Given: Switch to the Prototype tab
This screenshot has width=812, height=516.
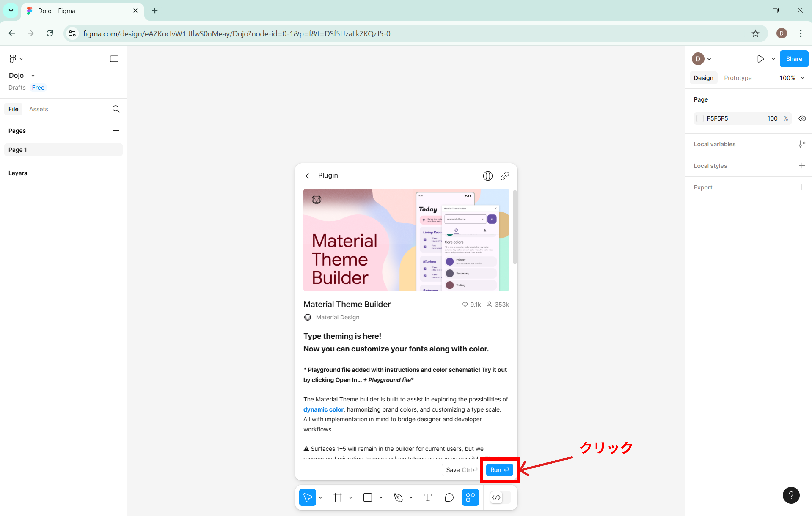Looking at the screenshot, I should (x=738, y=78).
